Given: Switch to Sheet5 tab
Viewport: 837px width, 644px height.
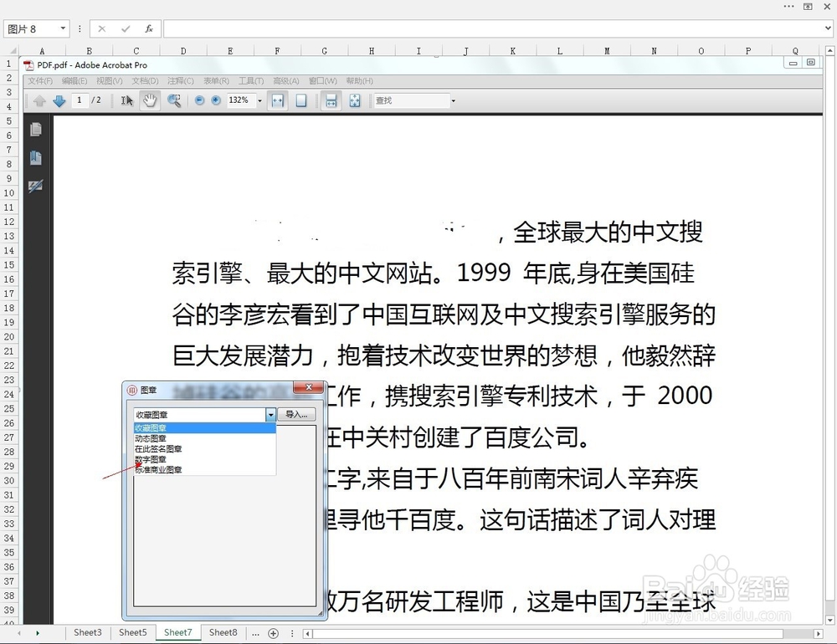Looking at the screenshot, I should coord(132,632).
